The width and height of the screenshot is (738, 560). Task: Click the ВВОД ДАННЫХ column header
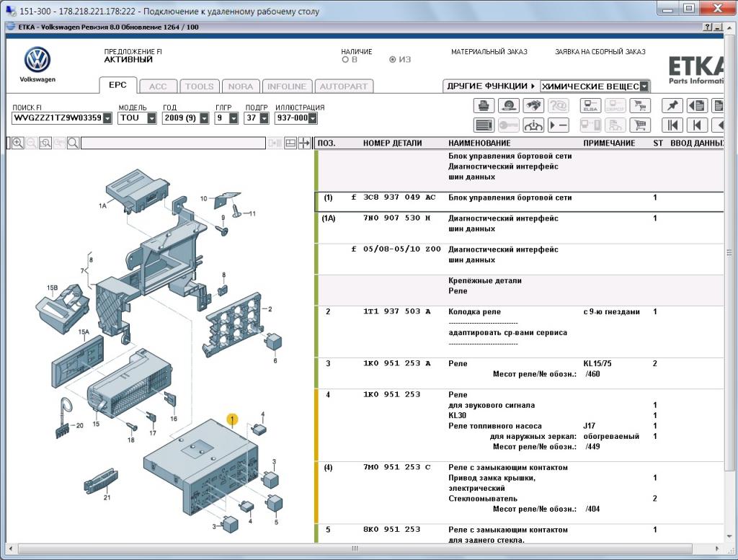[x=697, y=143]
